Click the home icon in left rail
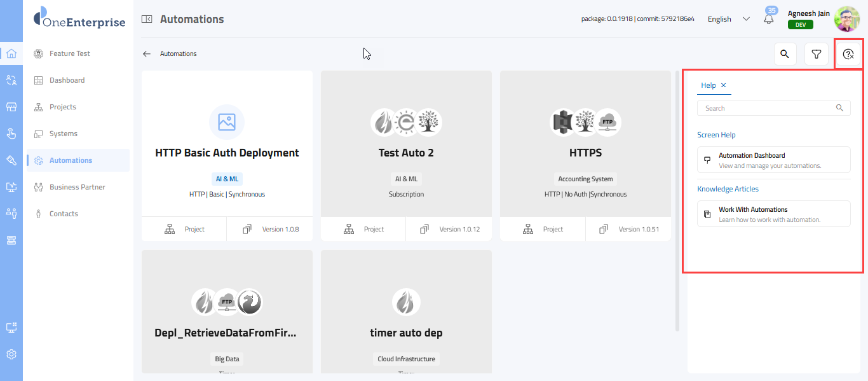The width and height of the screenshot is (868, 381). tap(11, 53)
